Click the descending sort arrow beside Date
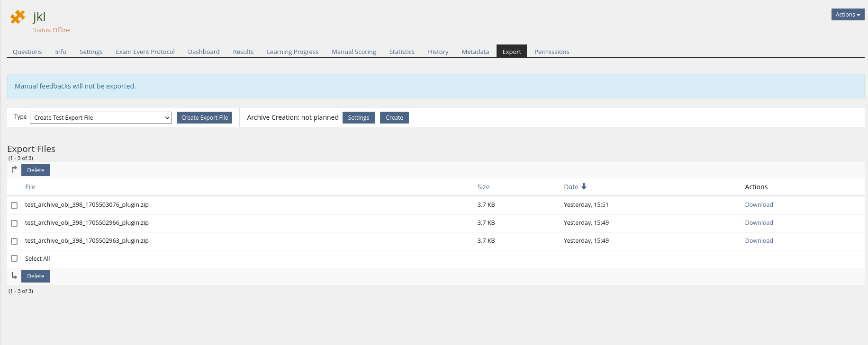The height and width of the screenshot is (345, 868). point(584,186)
